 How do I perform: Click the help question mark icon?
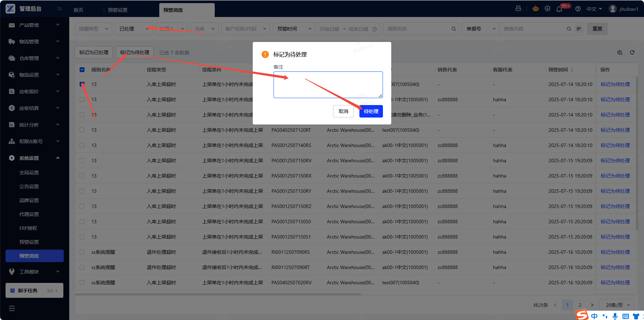[578, 9]
